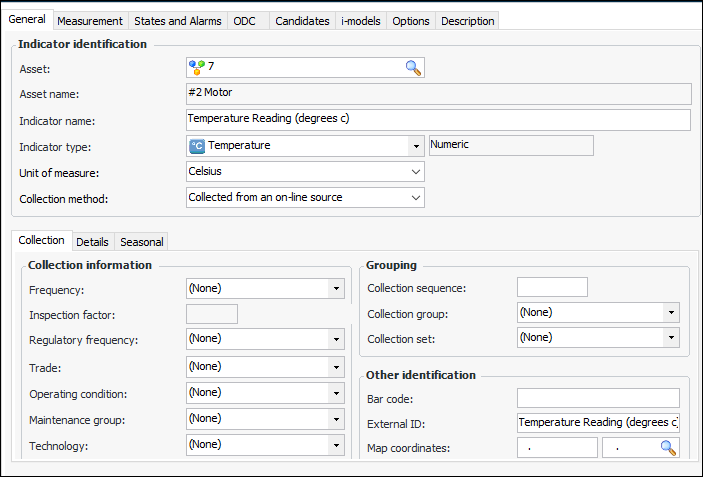Go to the Candidates tab

coord(302,21)
